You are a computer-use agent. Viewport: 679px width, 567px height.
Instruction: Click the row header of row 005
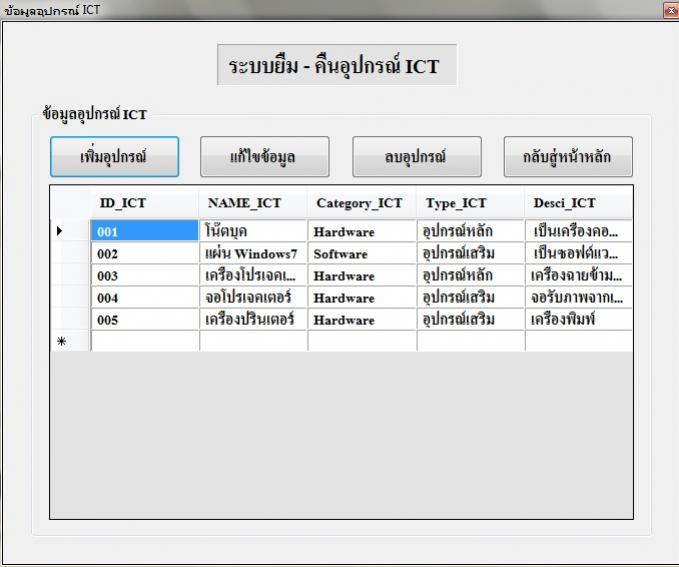coord(70,319)
